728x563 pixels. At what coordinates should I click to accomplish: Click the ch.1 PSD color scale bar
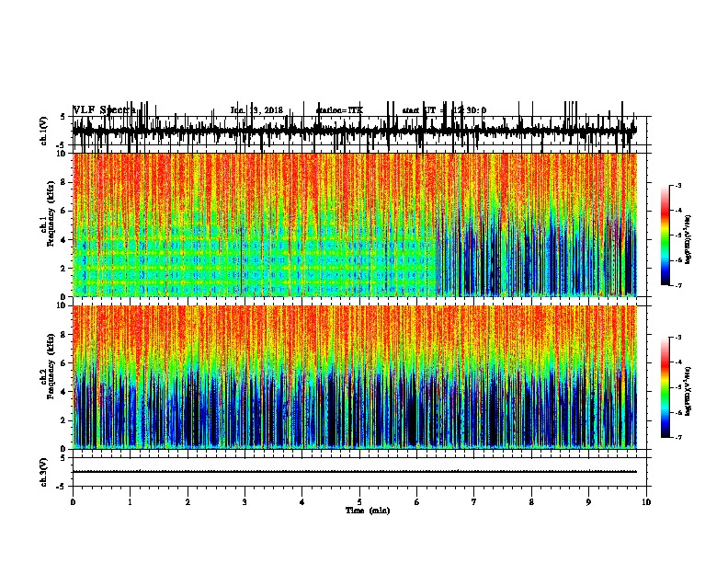point(665,236)
